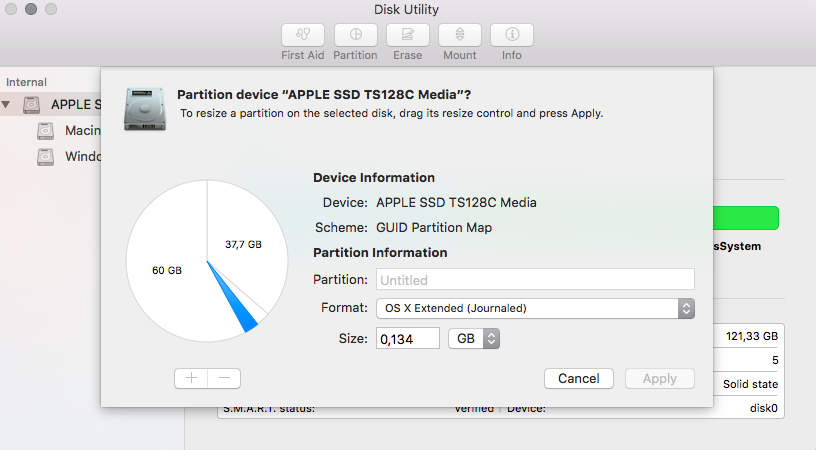Select the APPLE SSD disk icon in sidebar

[33, 105]
